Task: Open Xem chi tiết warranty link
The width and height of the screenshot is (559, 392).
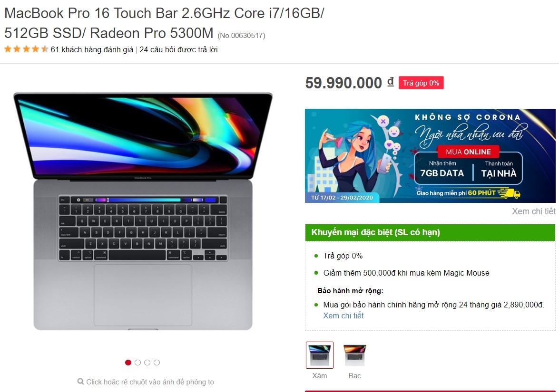Action: coord(343,316)
